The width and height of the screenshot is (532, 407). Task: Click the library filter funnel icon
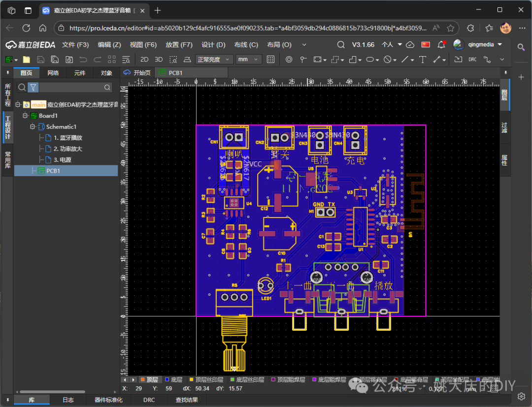[33, 88]
